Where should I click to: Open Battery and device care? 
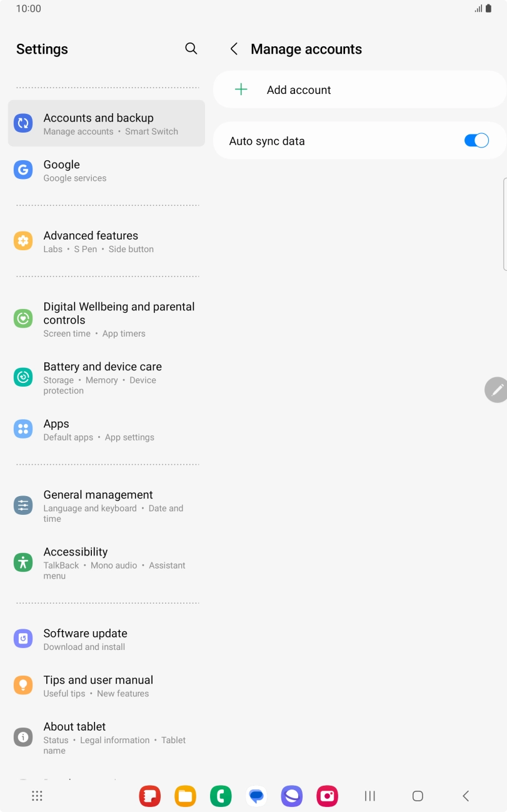tap(106, 377)
